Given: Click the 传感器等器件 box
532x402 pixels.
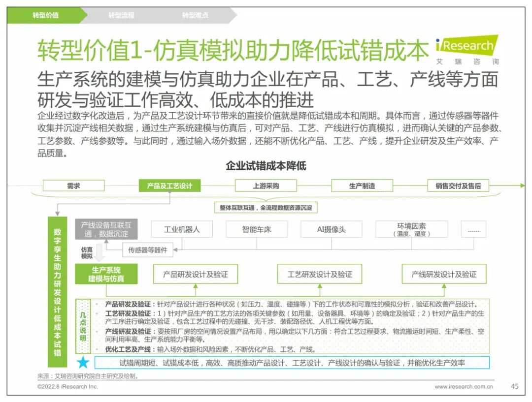Looking at the screenshot, I should click(148, 250).
